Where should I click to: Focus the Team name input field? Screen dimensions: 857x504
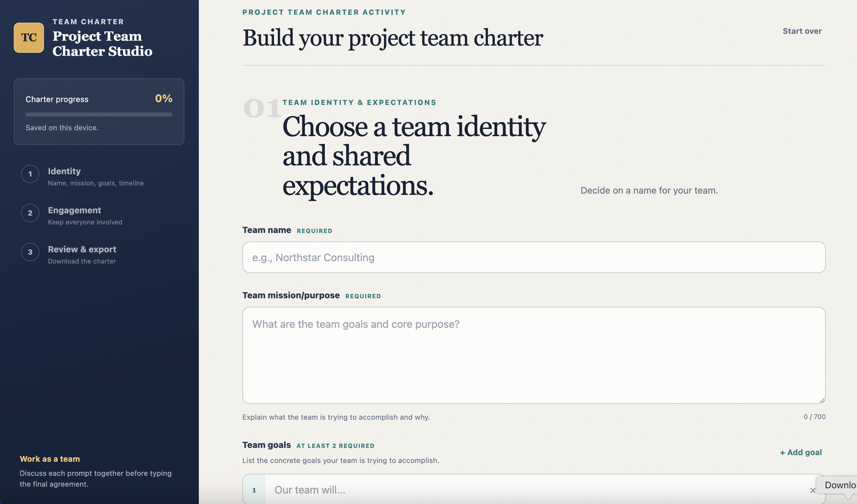pos(534,257)
